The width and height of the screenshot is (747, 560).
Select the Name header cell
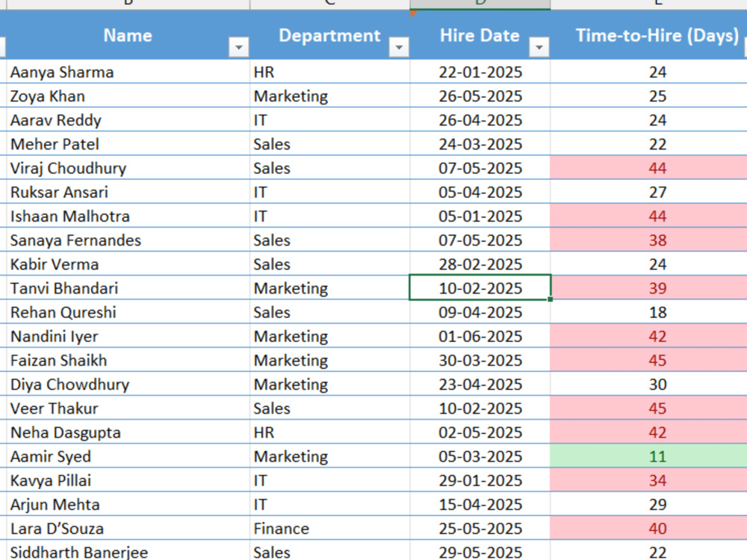pos(128,35)
